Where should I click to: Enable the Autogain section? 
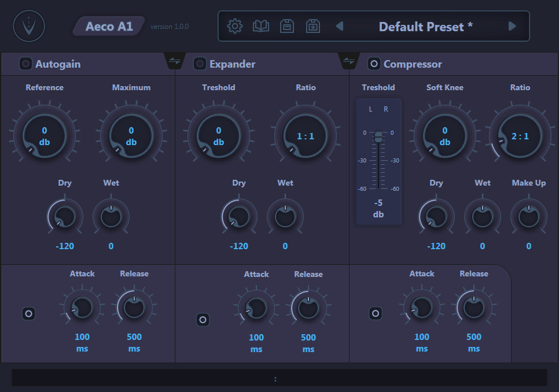(25, 64)
